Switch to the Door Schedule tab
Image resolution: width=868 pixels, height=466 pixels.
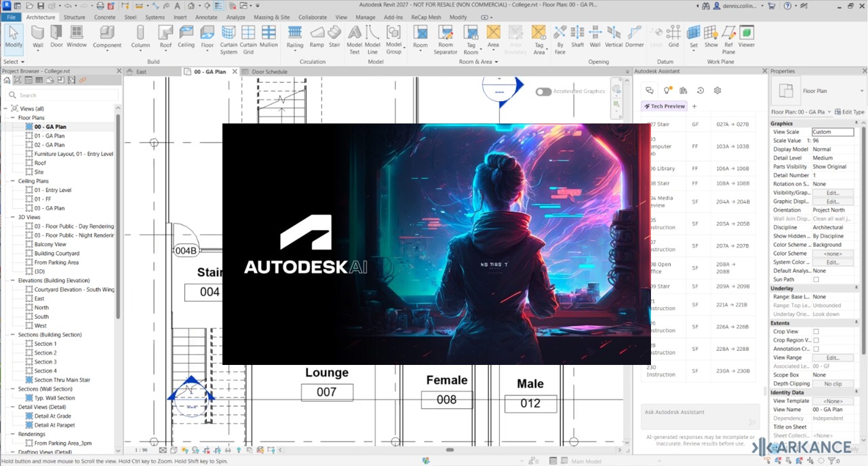269,71
